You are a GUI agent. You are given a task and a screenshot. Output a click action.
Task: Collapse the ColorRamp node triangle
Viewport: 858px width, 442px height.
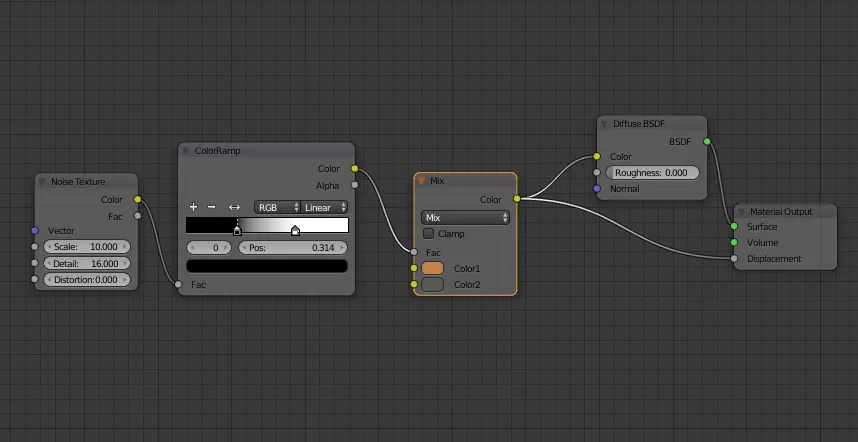185,151
